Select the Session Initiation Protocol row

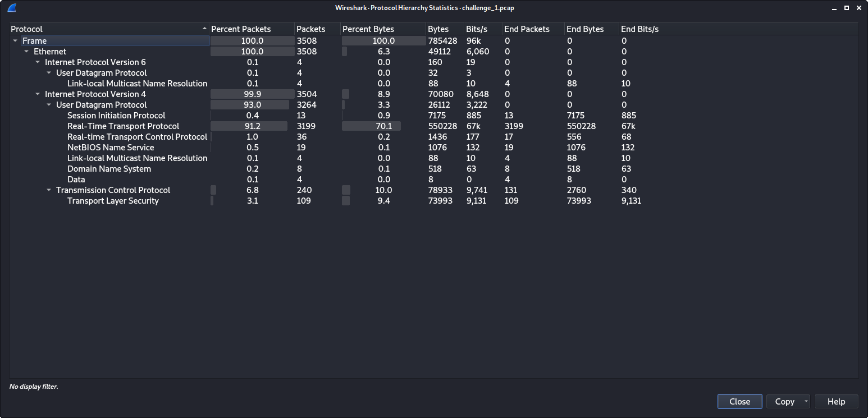click(433, 116)
